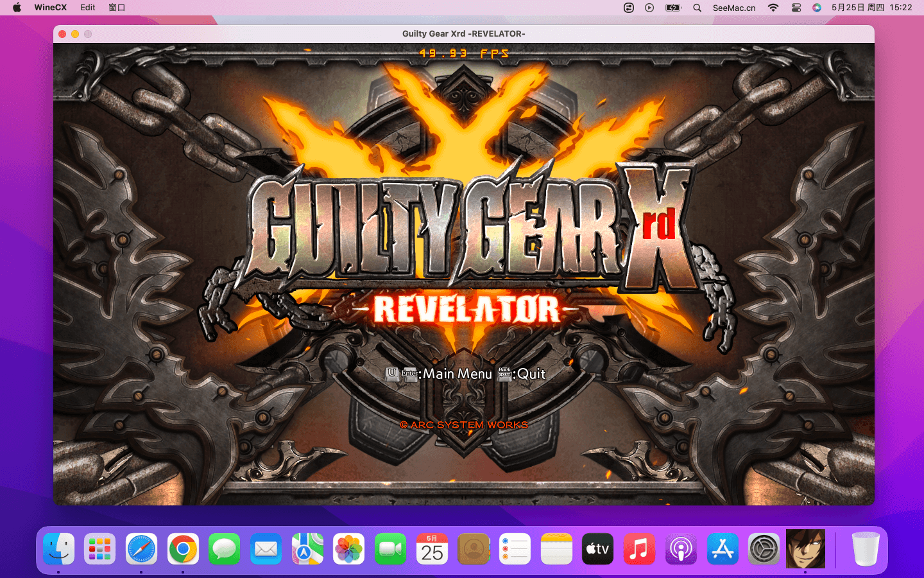Click the date and time clock
924x578 pixels.
871,8
